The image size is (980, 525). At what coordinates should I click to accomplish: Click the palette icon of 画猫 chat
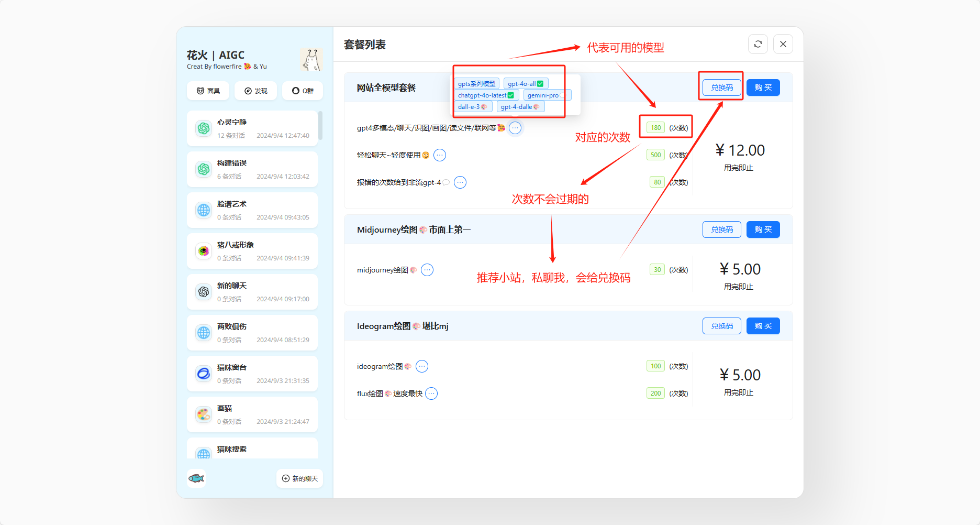[x=204, y=414]
